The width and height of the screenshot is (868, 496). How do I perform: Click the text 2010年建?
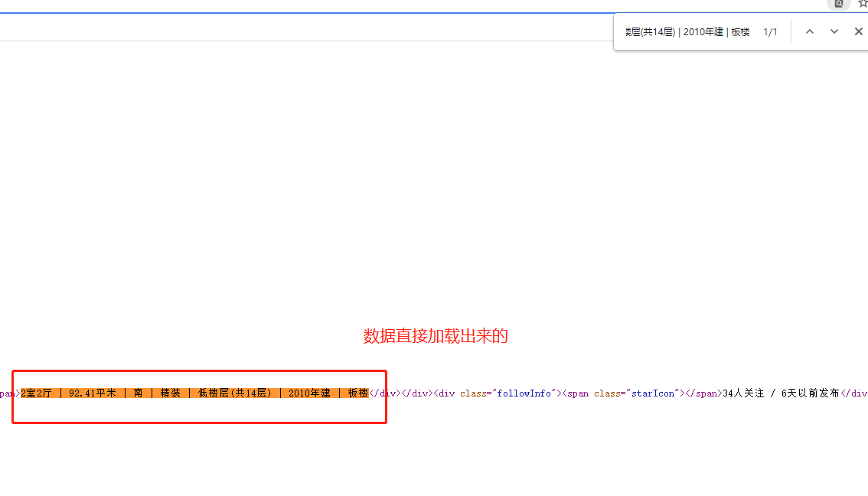(x=309, y=393)
